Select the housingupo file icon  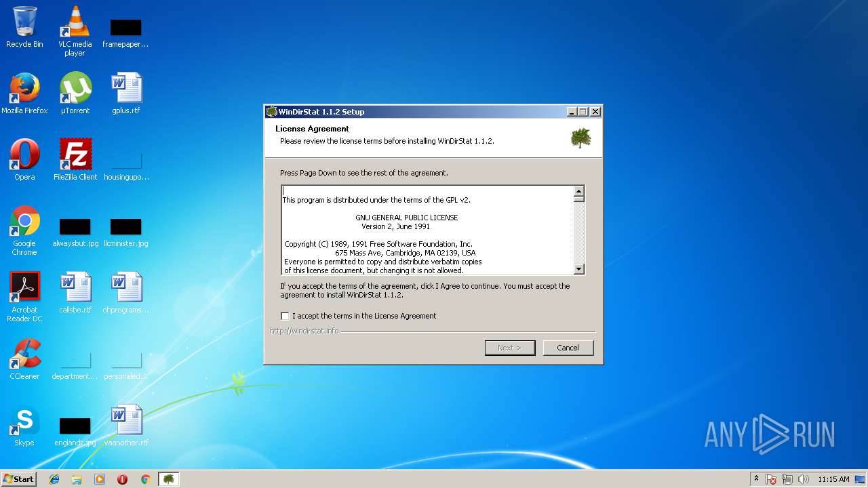pyautogui.click(x=126, y=165)
